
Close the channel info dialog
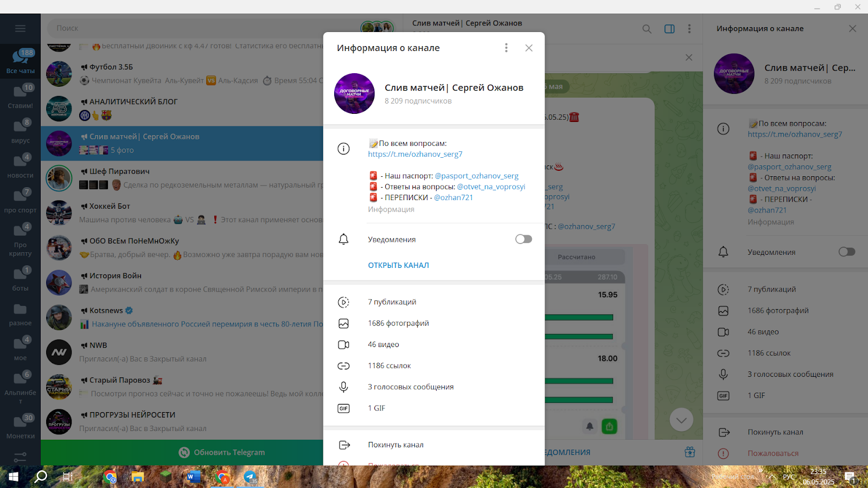(x=529, y=48)
